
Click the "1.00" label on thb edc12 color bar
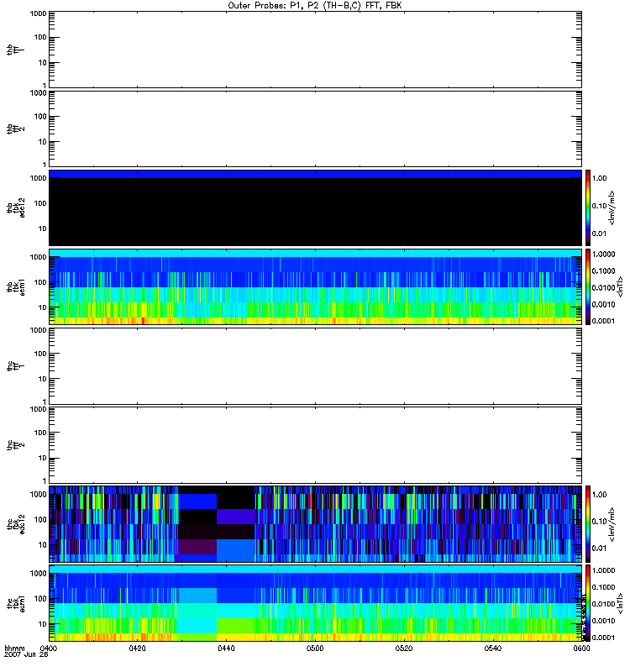pyautogui.click(x=599, y=178)
